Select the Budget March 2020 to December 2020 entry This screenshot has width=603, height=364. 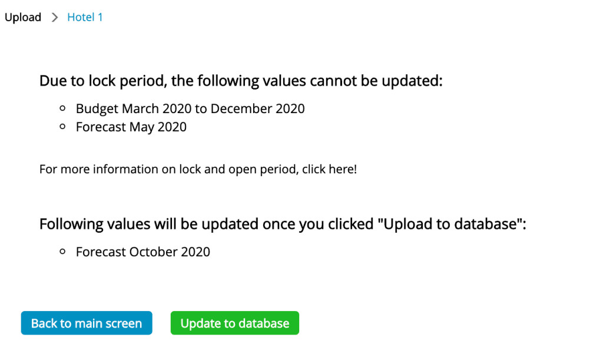coord(190,109)
